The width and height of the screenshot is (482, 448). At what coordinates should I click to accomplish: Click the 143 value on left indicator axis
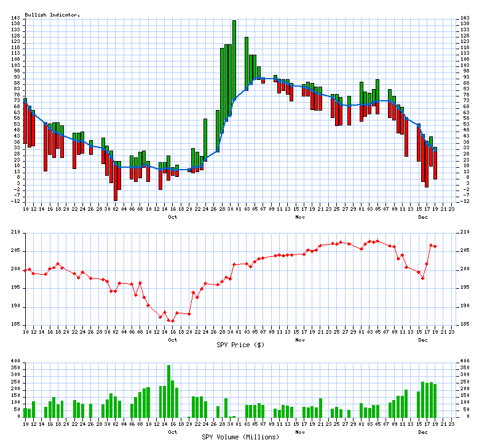(15, 18)
